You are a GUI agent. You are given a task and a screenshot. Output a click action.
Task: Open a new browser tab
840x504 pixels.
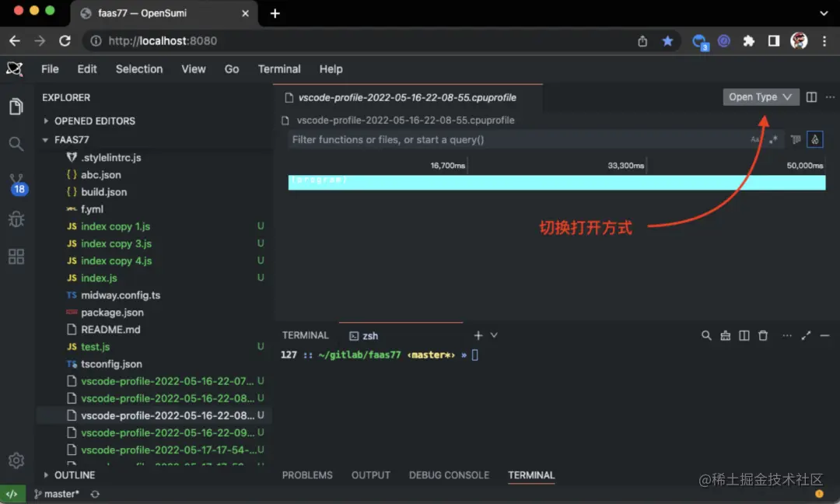[275, 13]
